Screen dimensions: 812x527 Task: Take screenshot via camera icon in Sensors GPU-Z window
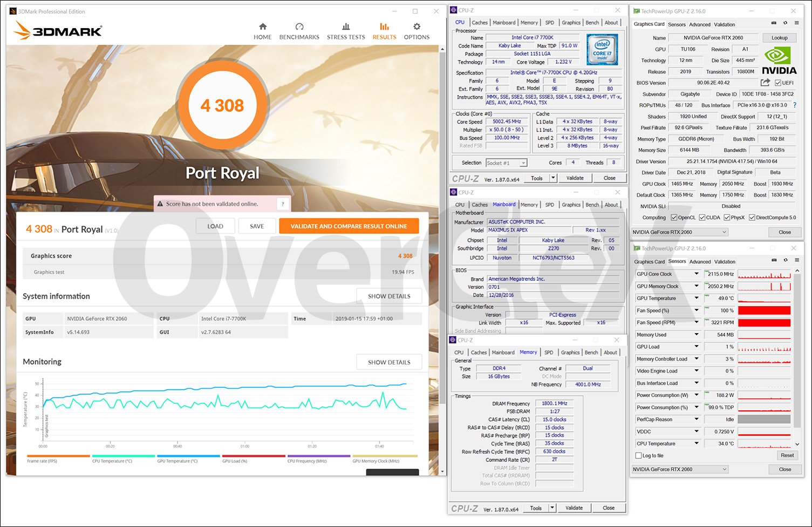(774, 260)
